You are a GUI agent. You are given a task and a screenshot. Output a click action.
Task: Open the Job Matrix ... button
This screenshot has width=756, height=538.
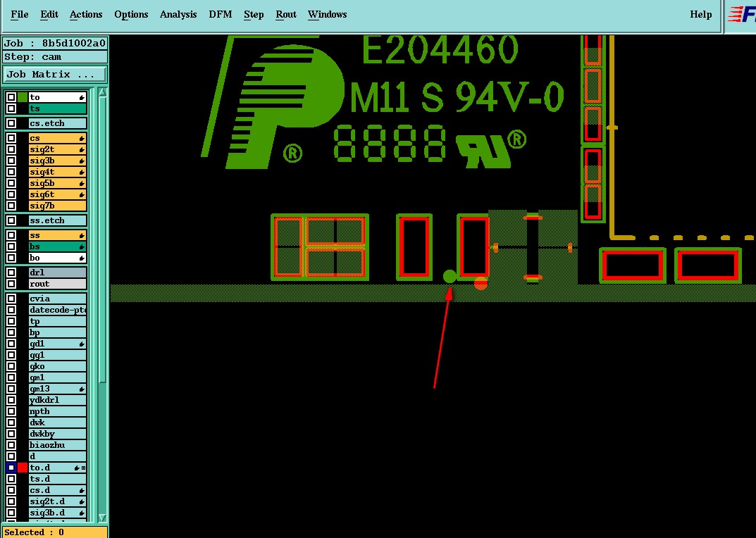coord(55,74)
